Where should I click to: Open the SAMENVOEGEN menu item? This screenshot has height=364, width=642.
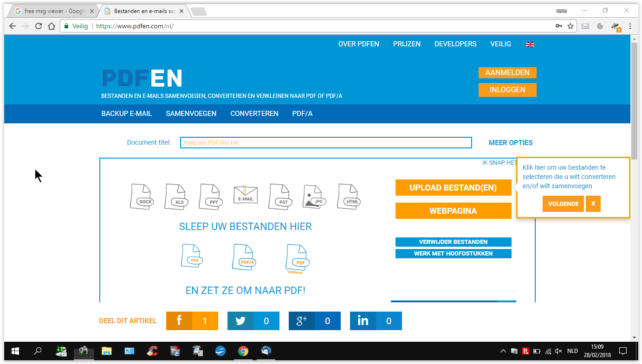(191, 114)
